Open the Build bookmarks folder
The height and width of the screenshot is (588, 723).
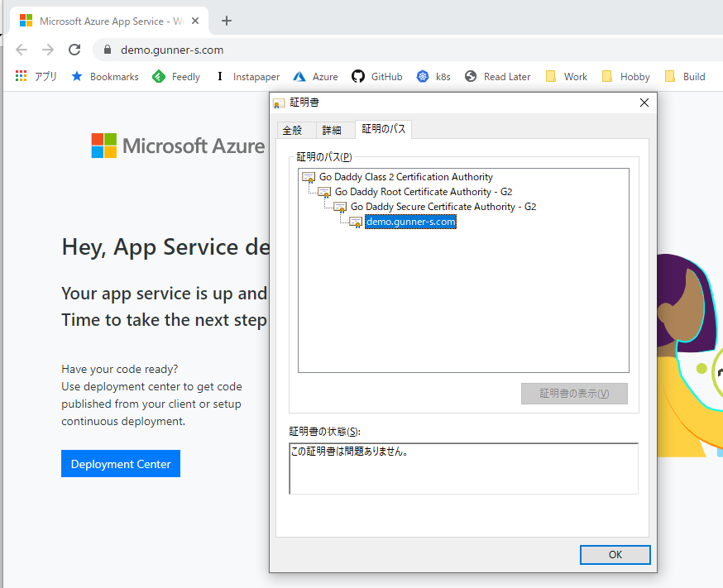point(685,76)
